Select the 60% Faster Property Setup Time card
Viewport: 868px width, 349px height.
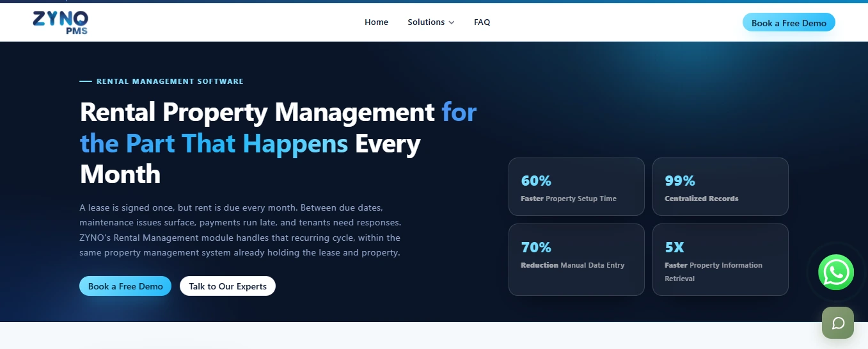(x=576, y=186)
